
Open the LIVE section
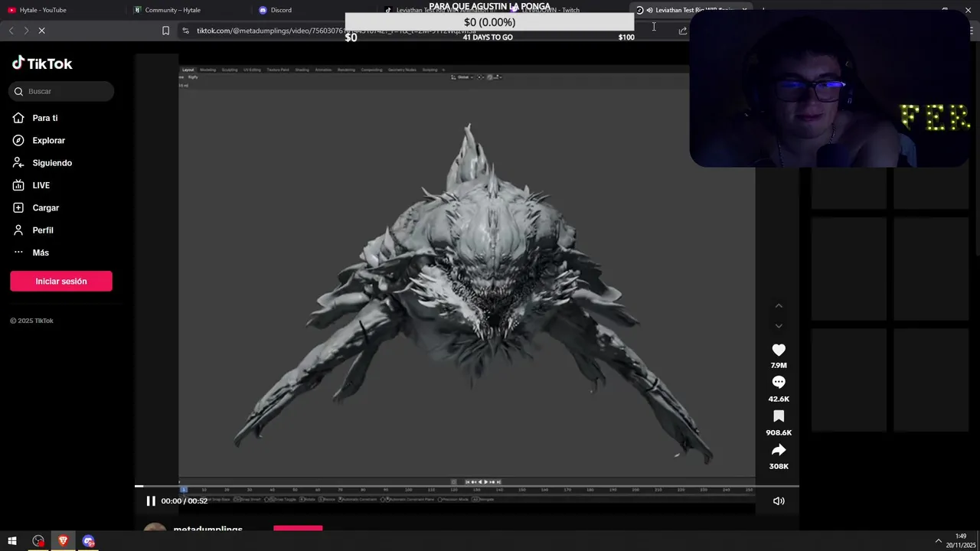(x=31, y=185)
